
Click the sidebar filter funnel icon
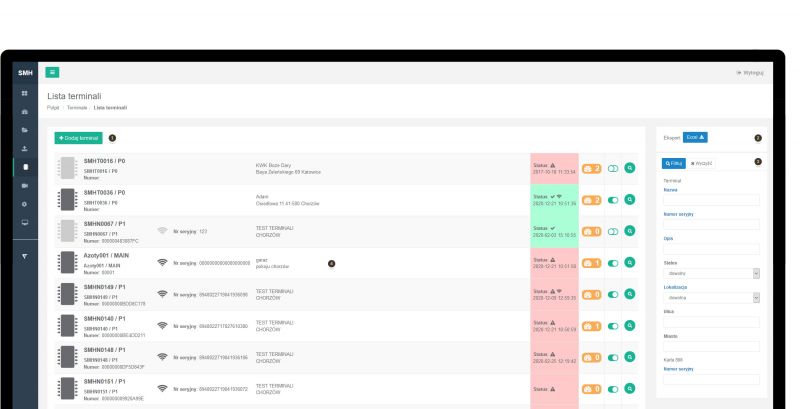point(25,255)
